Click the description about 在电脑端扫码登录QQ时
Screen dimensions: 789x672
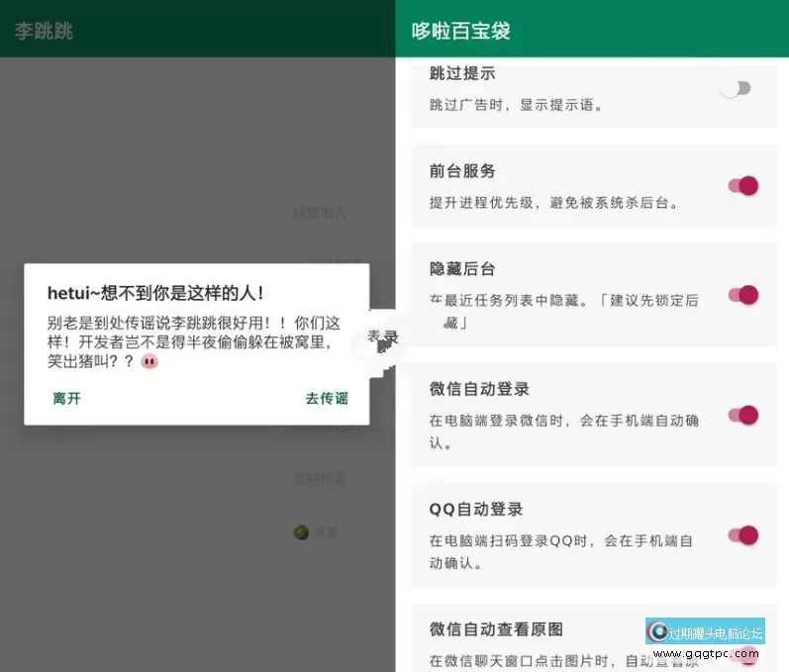pyautogui.click(x=561, y=552)
